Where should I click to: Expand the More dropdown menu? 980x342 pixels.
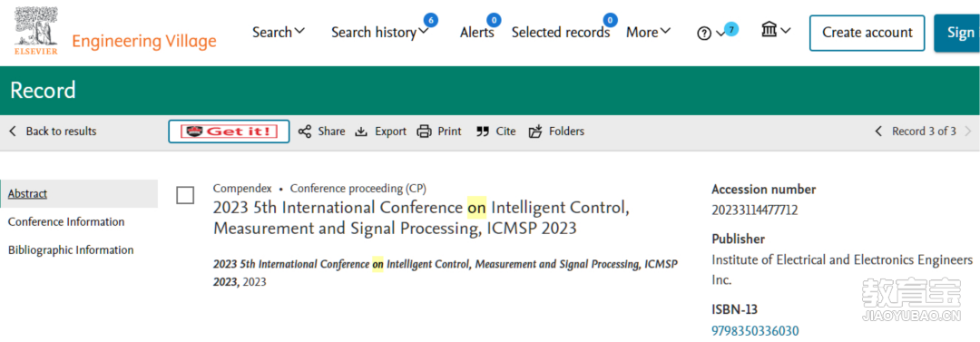(648, 32)
